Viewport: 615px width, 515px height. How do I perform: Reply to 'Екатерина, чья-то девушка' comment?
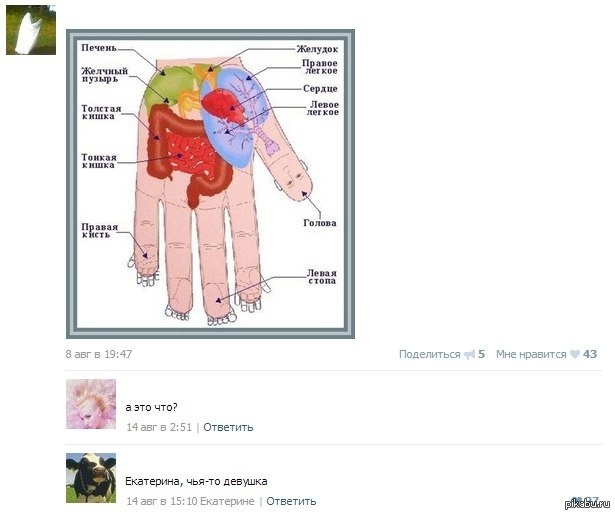[291, 501]
